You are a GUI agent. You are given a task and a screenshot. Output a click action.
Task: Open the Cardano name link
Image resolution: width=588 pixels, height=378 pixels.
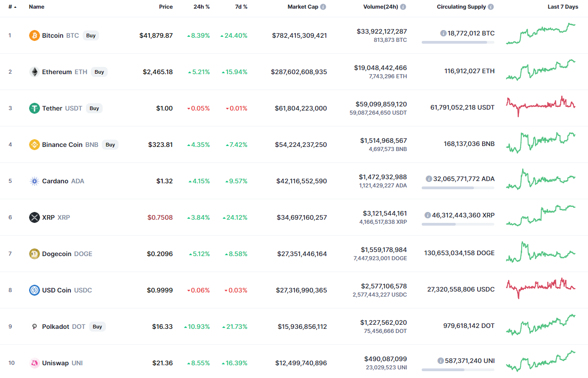[x=55, y=181]
